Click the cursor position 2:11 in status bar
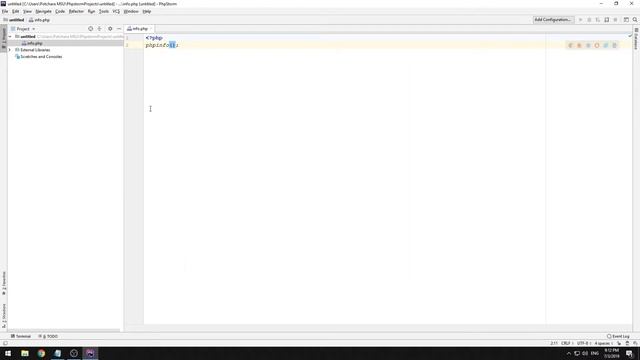 (554, 343)
